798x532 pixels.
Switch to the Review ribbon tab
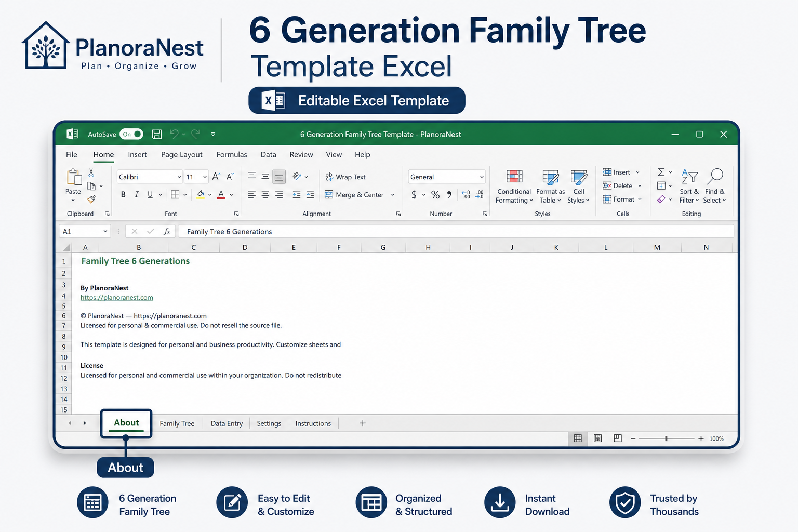[301, 154]
